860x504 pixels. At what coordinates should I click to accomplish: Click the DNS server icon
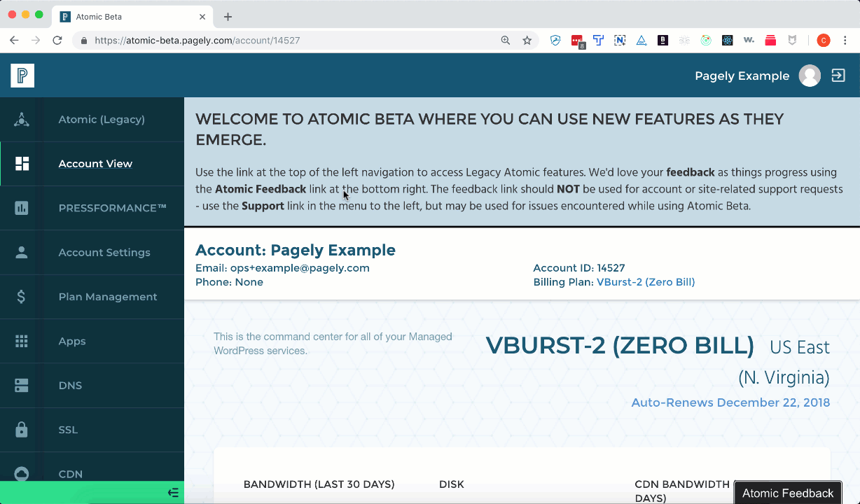coord(22,386)
